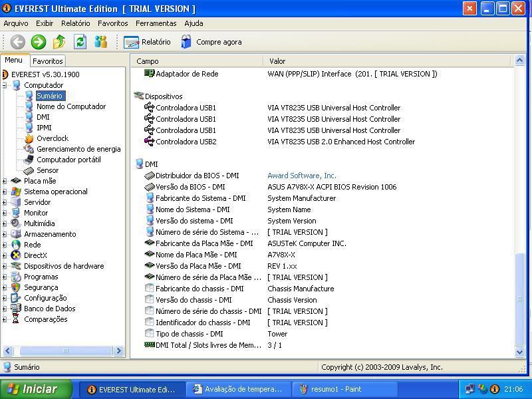532x399 pixels.
Task: Open the Relatório report toolbar button
Action: coord(148,42)
